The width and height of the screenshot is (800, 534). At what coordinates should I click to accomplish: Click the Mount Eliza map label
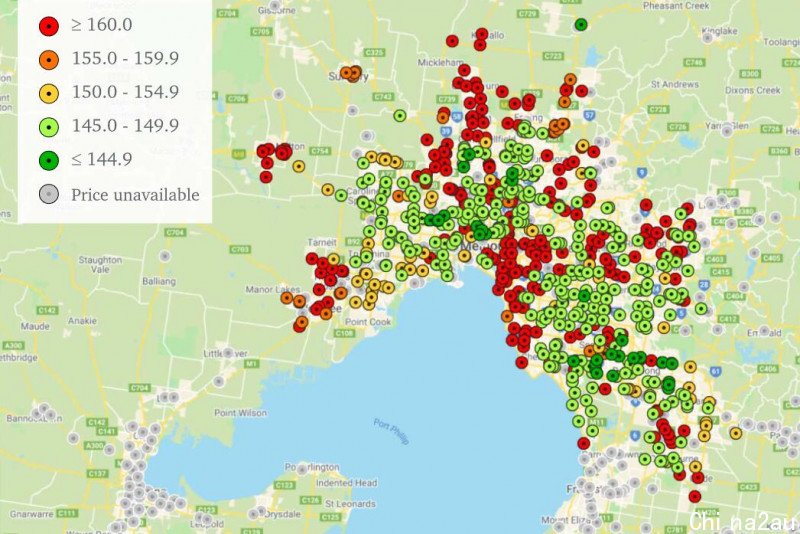tap(563, 520)
